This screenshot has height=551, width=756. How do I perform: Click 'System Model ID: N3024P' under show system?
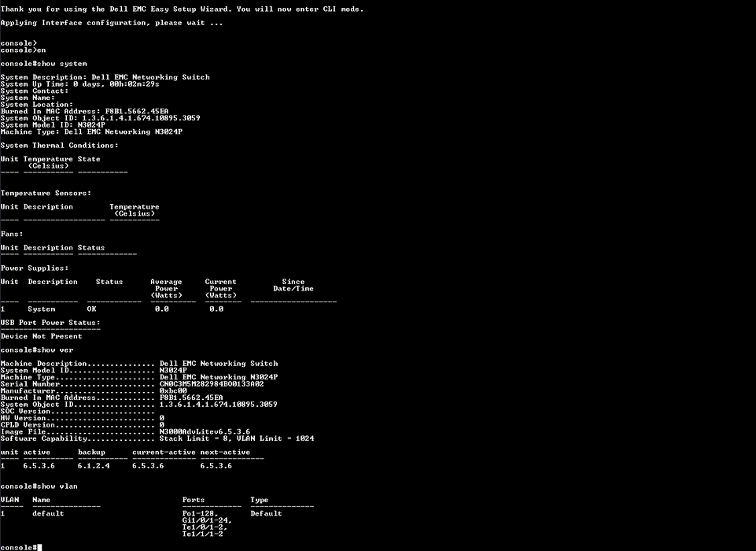(53, 124)
